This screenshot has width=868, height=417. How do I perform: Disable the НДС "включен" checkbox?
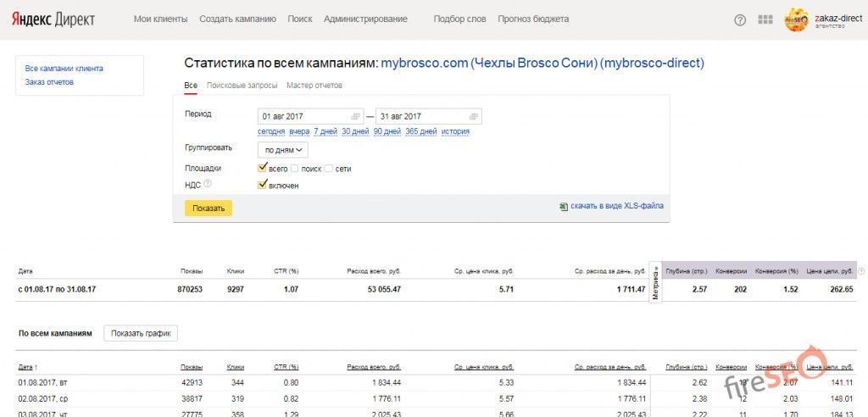pos(263,184)
